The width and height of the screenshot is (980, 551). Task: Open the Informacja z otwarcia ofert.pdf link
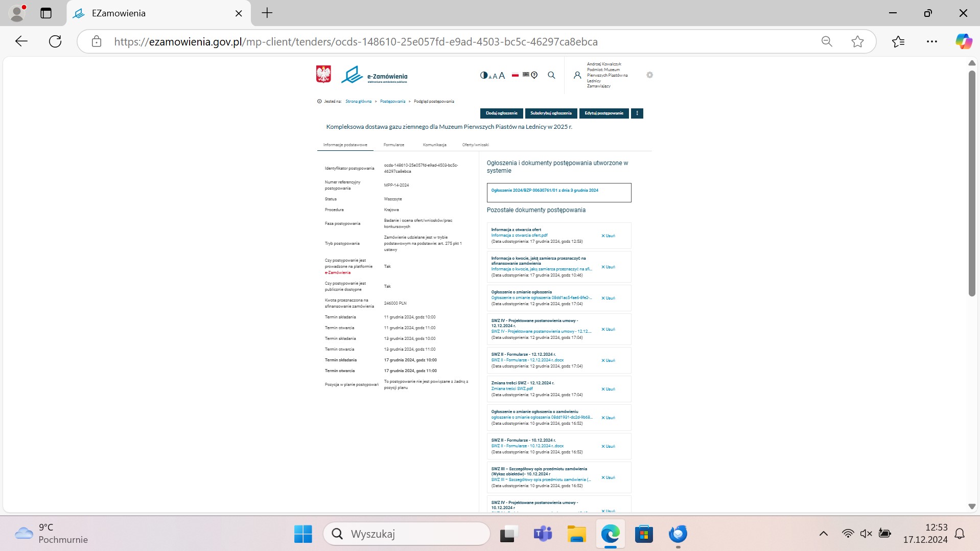tap(519, 236)
